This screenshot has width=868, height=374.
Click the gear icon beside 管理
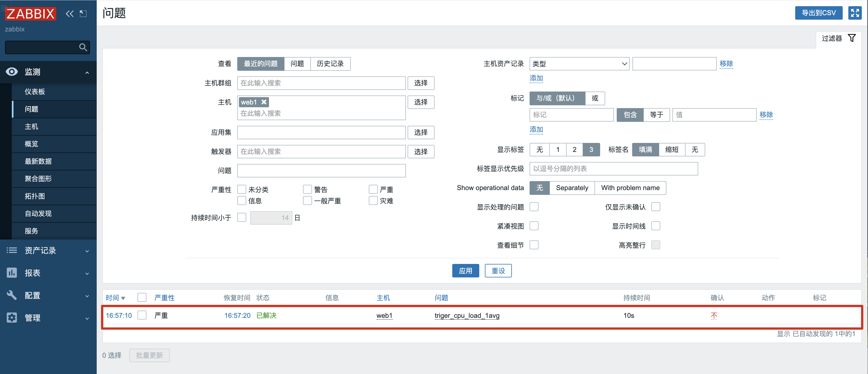point(12,318)
